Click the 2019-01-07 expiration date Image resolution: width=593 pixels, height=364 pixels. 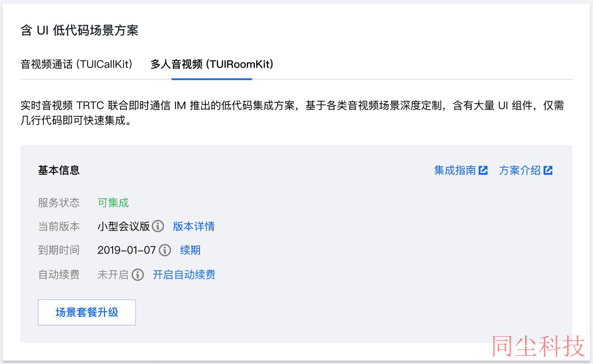click(127, 250)
